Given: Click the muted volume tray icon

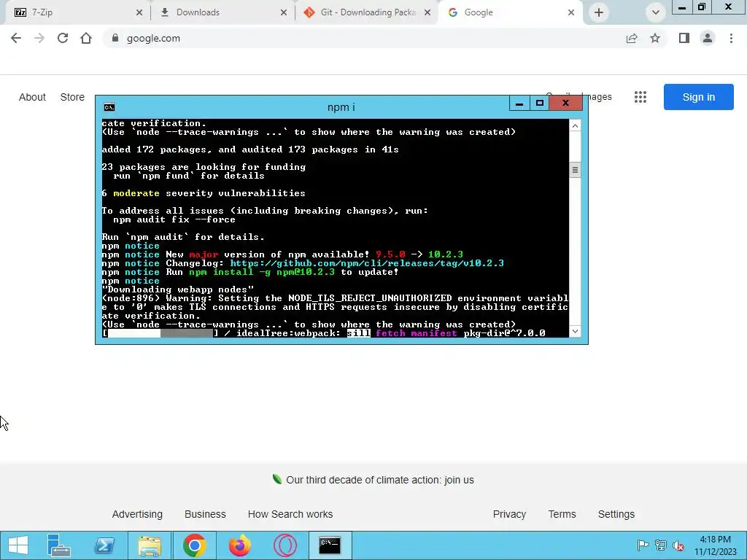Looking at the screenshot, I should coord(678,545).
